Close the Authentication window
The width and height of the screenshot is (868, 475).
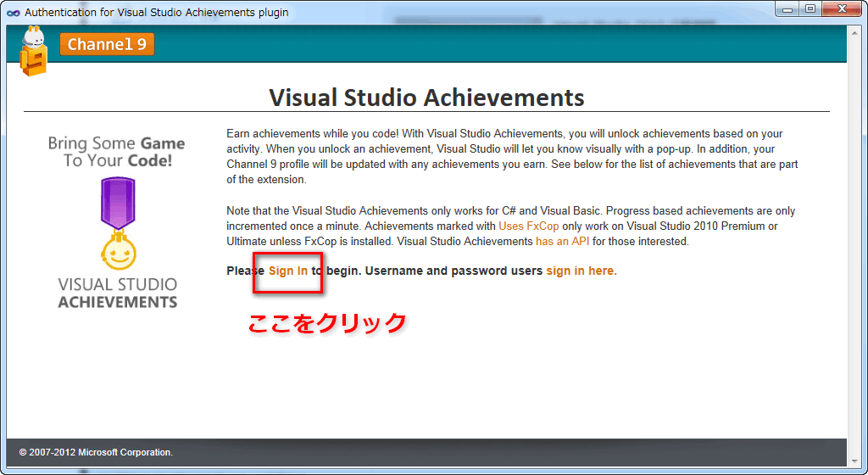point(842,9)
